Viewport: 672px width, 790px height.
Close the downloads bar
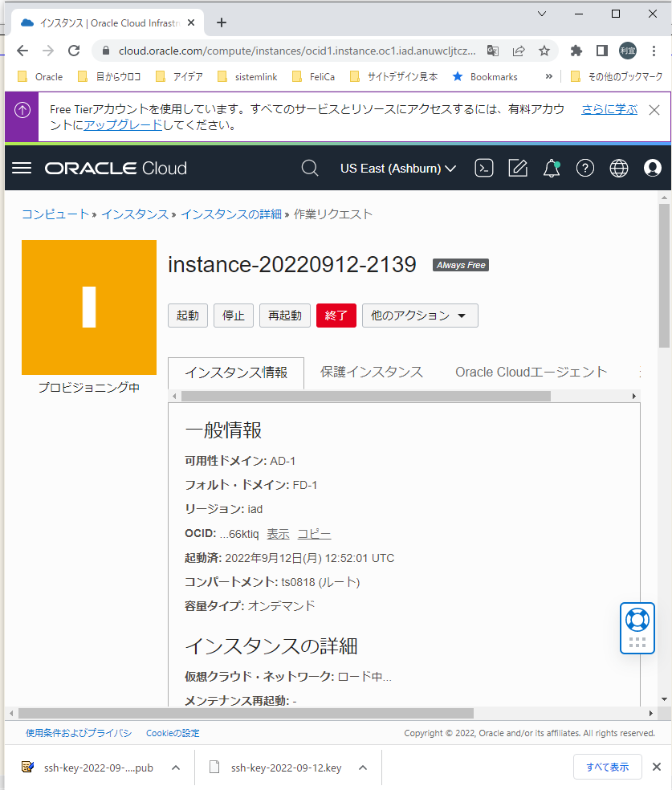point(657,767)
